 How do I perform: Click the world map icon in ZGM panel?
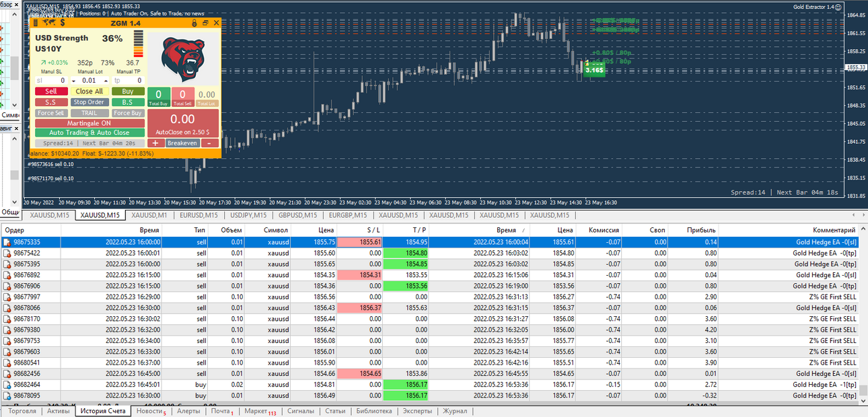pos(48,23)
